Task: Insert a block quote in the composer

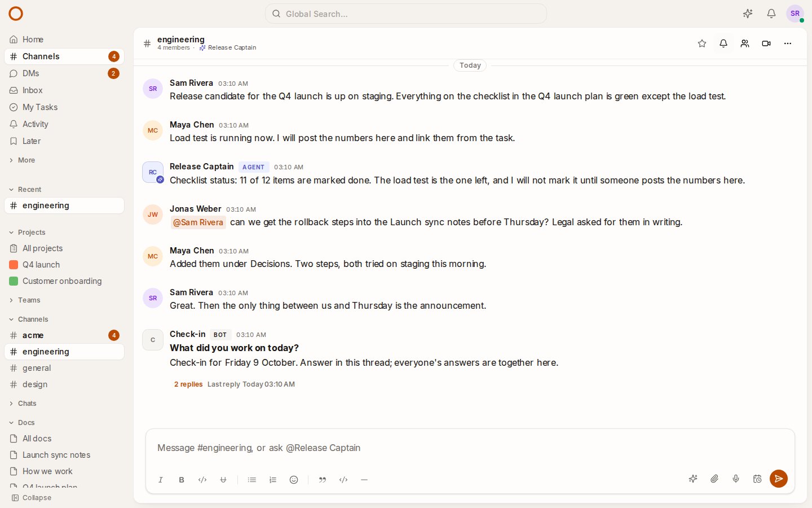Action: click(x=323, y=480)
